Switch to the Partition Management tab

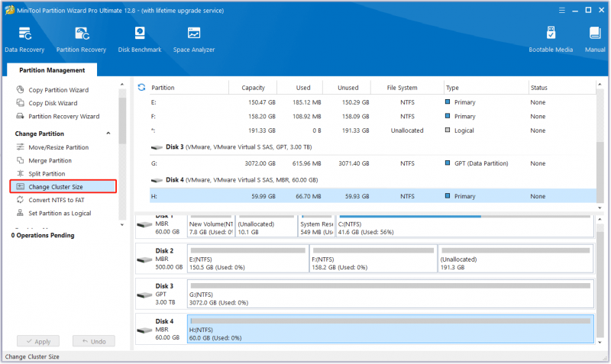52,70
